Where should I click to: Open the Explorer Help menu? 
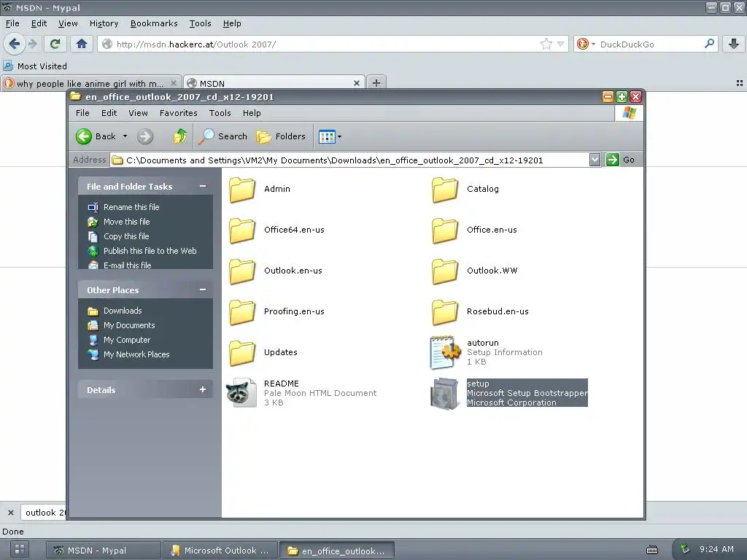tap(252, 113)
